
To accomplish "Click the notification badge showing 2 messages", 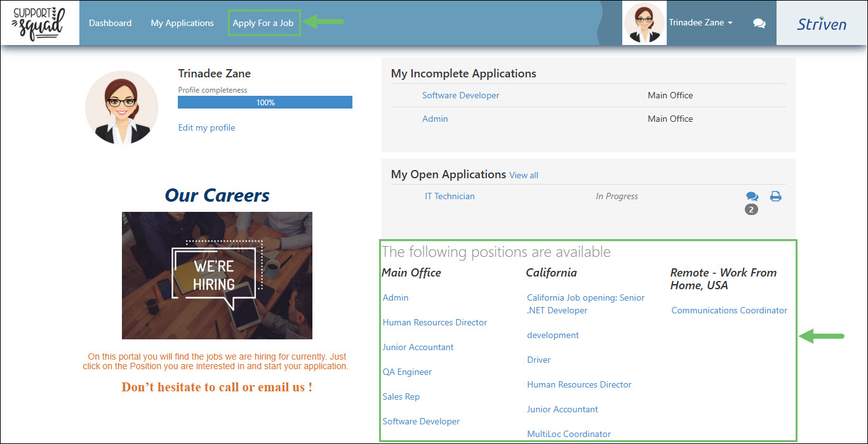I will (x=752, y=209).
